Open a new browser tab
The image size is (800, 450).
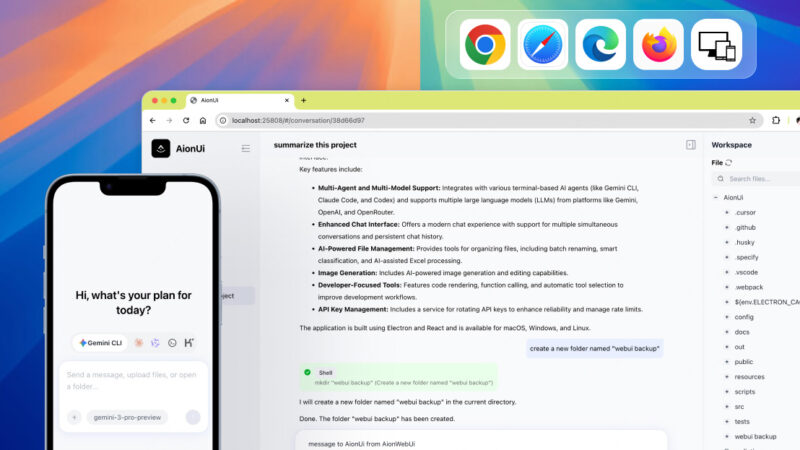pos(304,100)
